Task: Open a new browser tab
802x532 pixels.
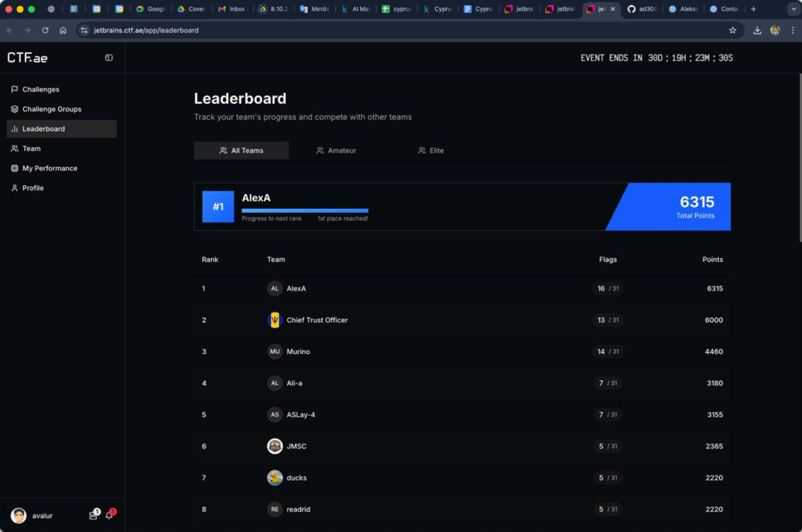Action: [753, 9]
